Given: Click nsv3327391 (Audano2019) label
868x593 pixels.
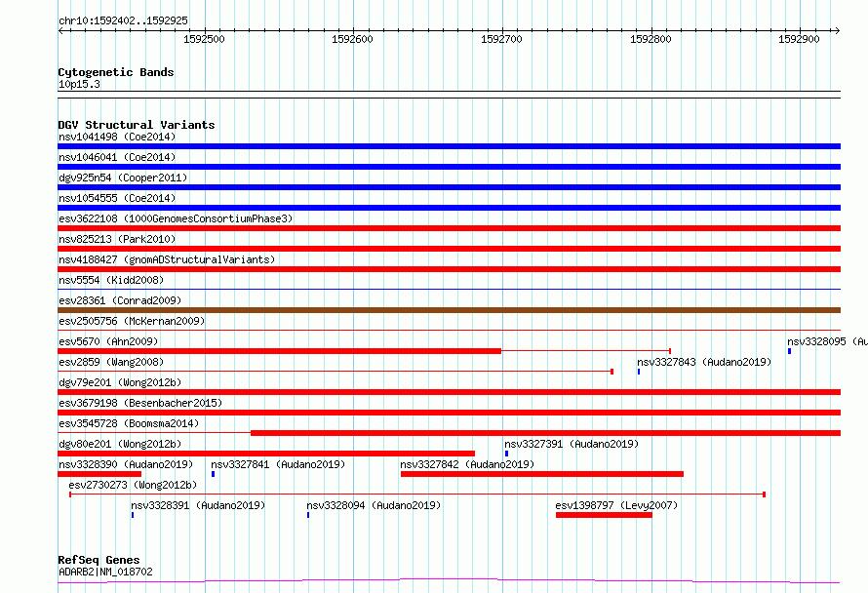Looking at the screenshot, I should pos(572,444).
